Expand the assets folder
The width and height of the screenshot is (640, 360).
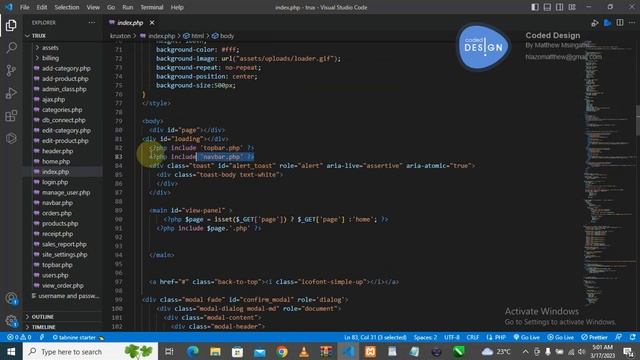click(50, 48)
